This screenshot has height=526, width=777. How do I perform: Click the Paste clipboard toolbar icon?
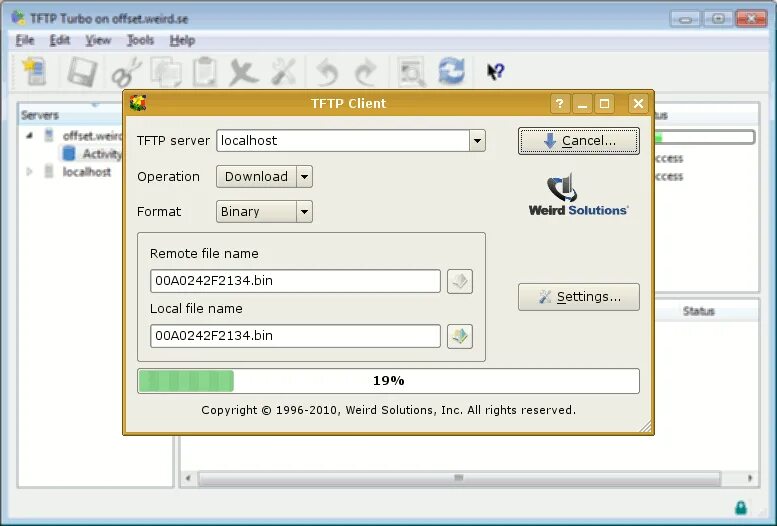pos(204,72)
